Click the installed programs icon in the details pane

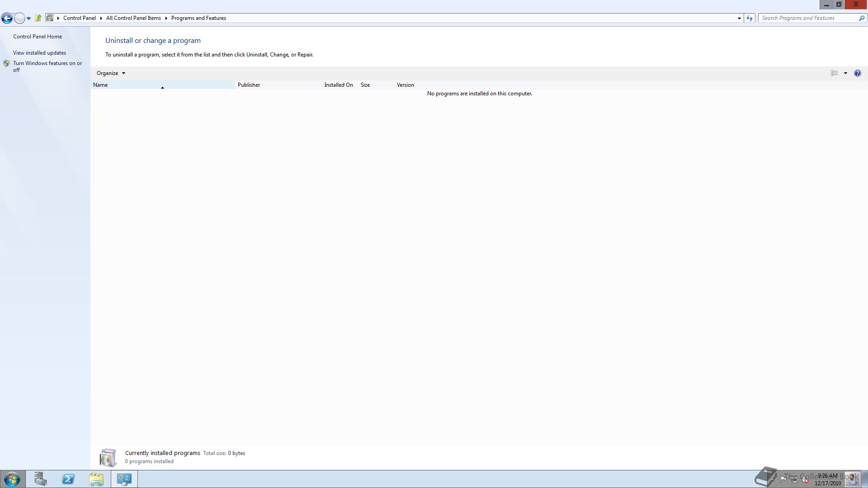(x=108, y=457)
